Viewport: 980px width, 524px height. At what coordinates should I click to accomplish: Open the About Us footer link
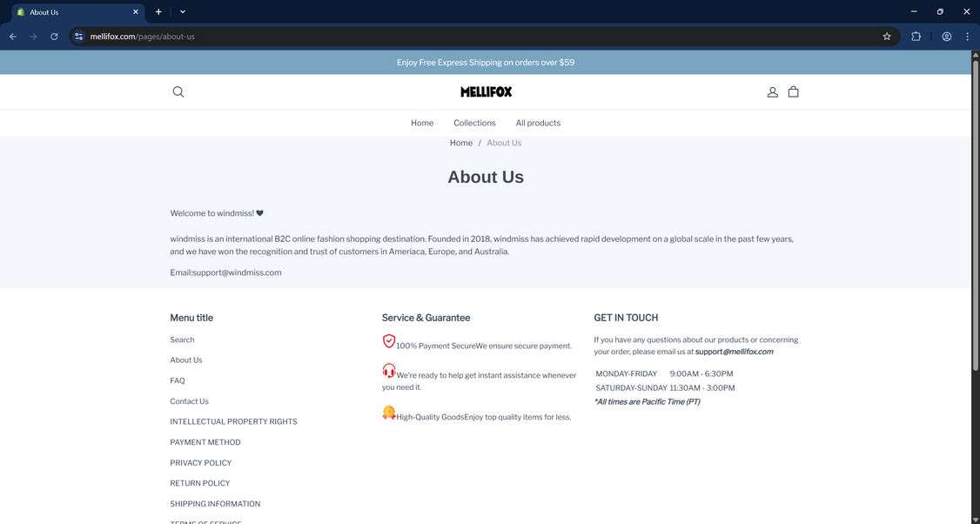pos(186,360)
